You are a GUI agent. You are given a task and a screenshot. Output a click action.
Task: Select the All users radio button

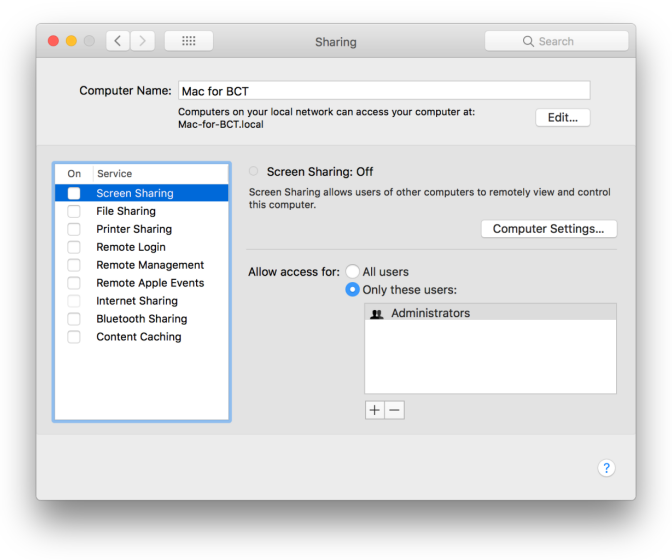pos(352,271)
